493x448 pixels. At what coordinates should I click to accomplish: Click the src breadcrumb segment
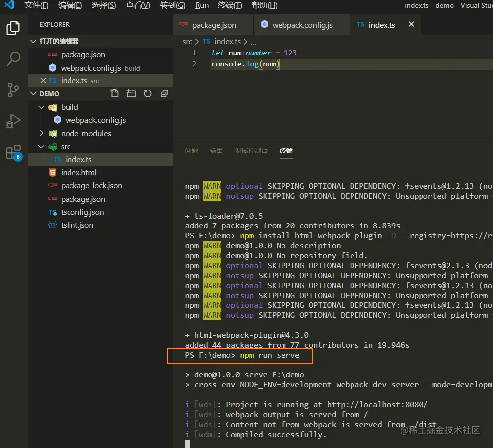pyautogui.click(x=187, y=42)
